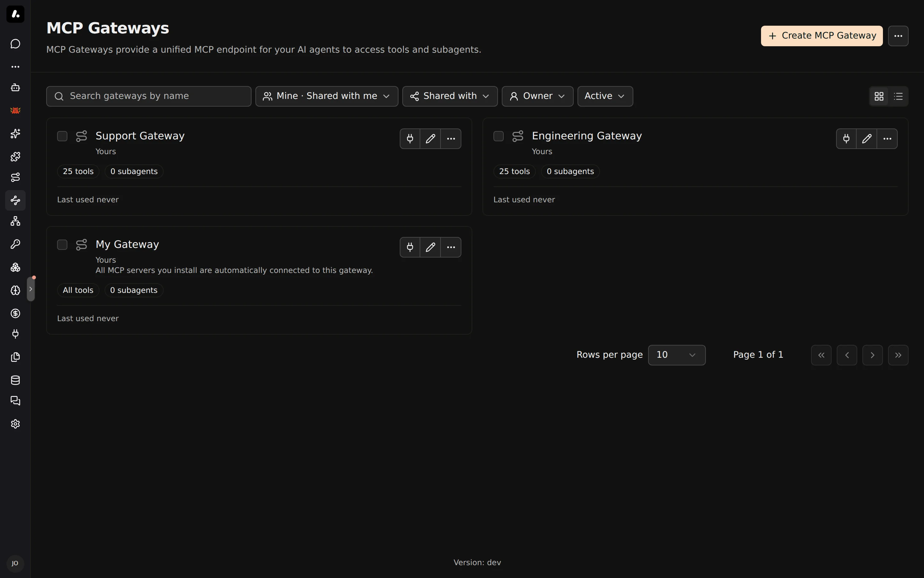Open My Gateway more options menu
Viewport: 924px width, 578px height.
[x=451, y=247]
